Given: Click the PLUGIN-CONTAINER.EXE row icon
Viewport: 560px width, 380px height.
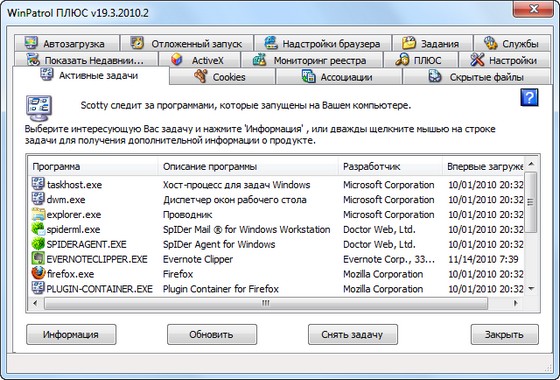Looking at the screenshot, I should [x=38, y=288].
